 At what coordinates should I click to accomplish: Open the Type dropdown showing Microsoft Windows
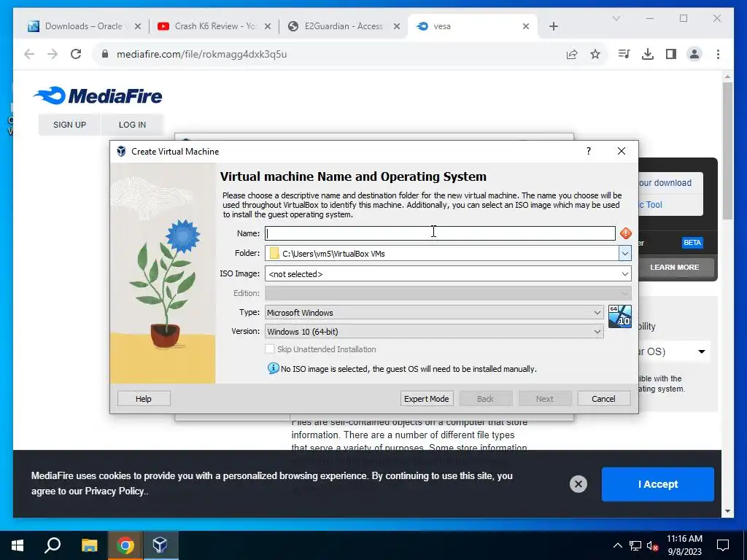click(x=435, y=312)
